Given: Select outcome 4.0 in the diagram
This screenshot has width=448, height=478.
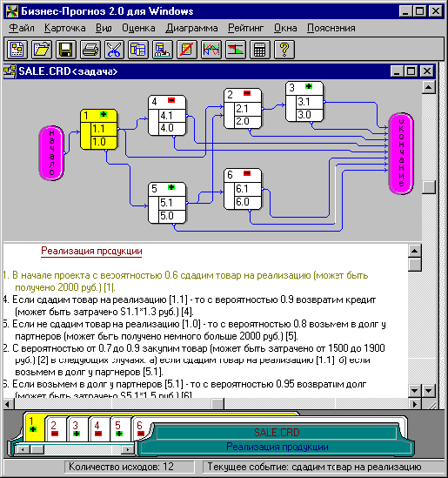Looking at the screenshot, I should pyautogui.click(x=172, y=128).
